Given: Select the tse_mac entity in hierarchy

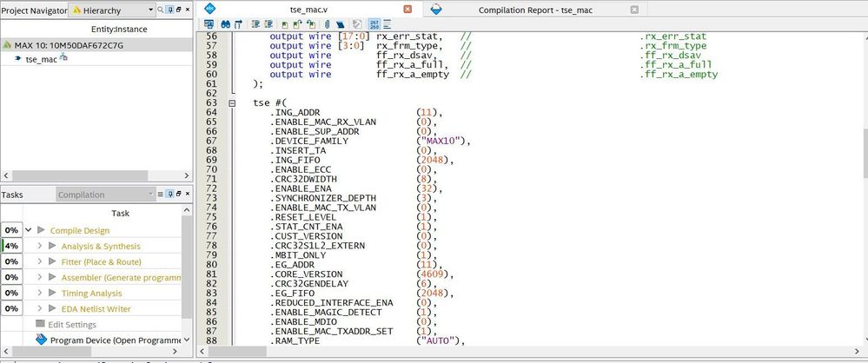Looking at the screenshot, I should (41, 59).
